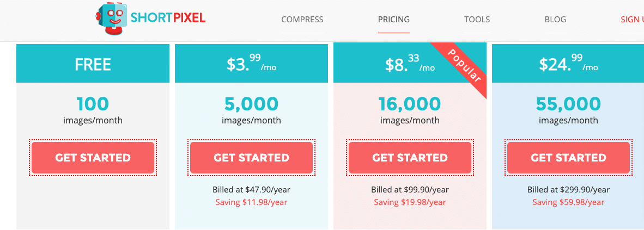The image size is (644, 230).
Task: Click the Saving $19.98/year text
Action: coord(410,202)
